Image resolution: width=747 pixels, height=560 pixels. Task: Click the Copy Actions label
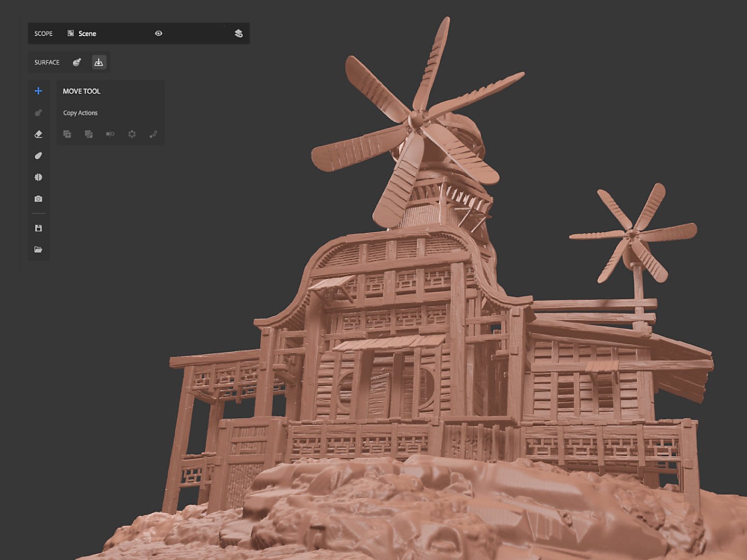[x=80, y=113]
